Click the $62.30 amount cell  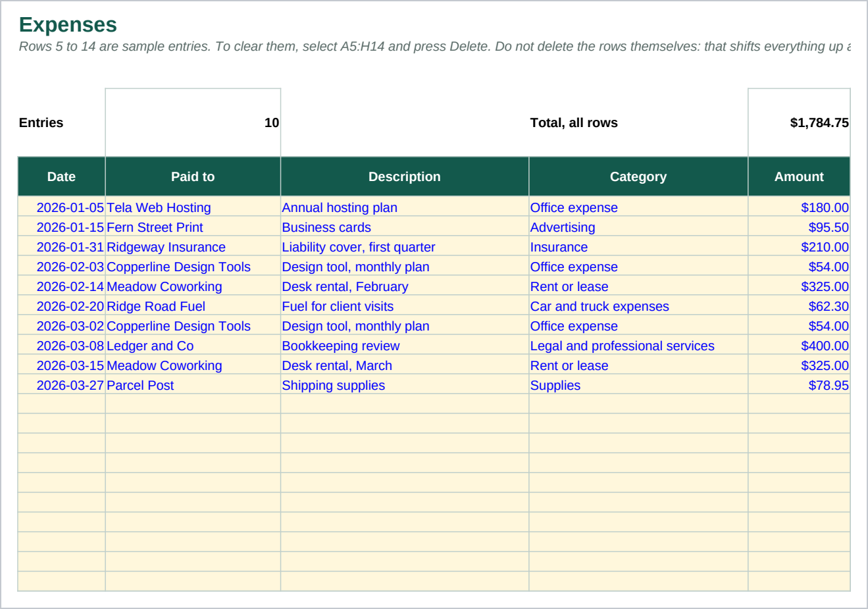(799, 306)
